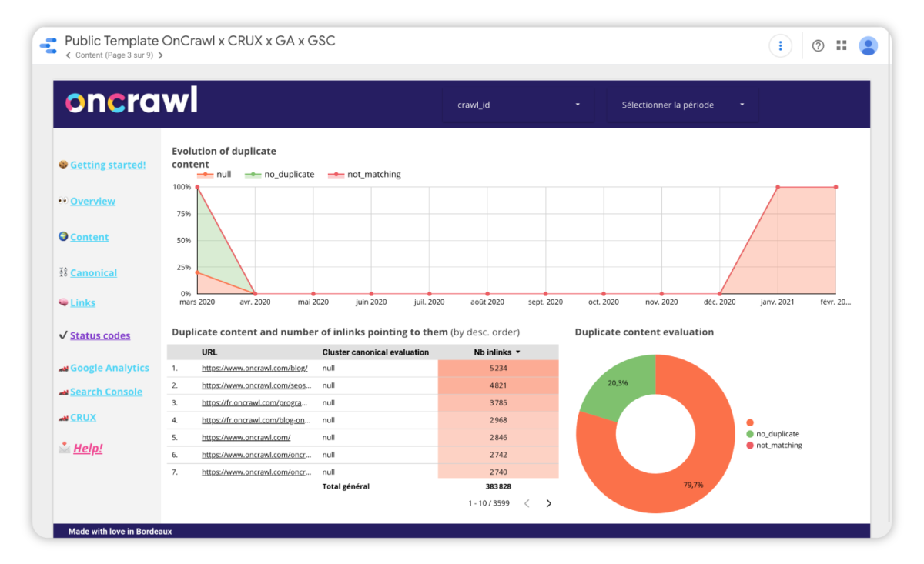Show previous table rows arrow
924x564 pixels.
[x=527, y=503]
